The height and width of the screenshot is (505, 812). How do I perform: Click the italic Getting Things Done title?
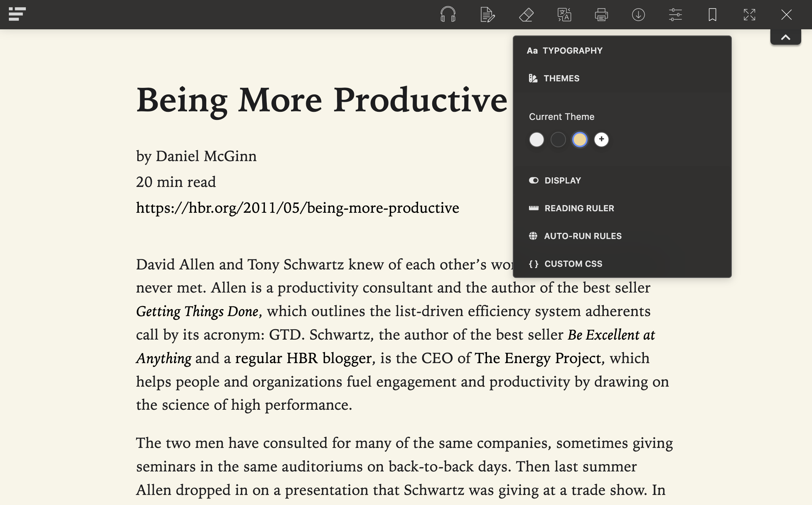(197, 311)
